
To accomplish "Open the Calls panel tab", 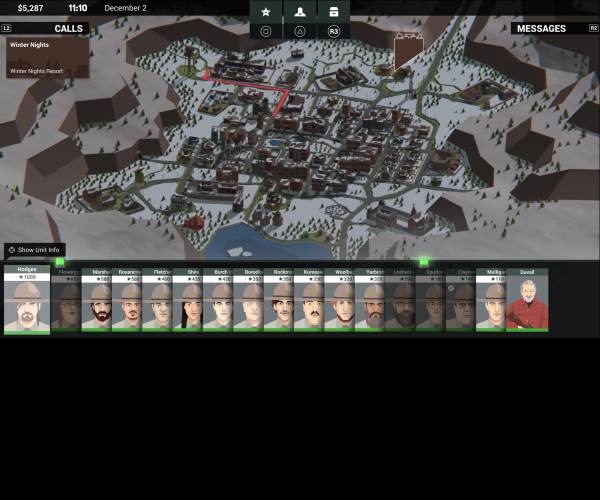I will click(x=45, y=28).
